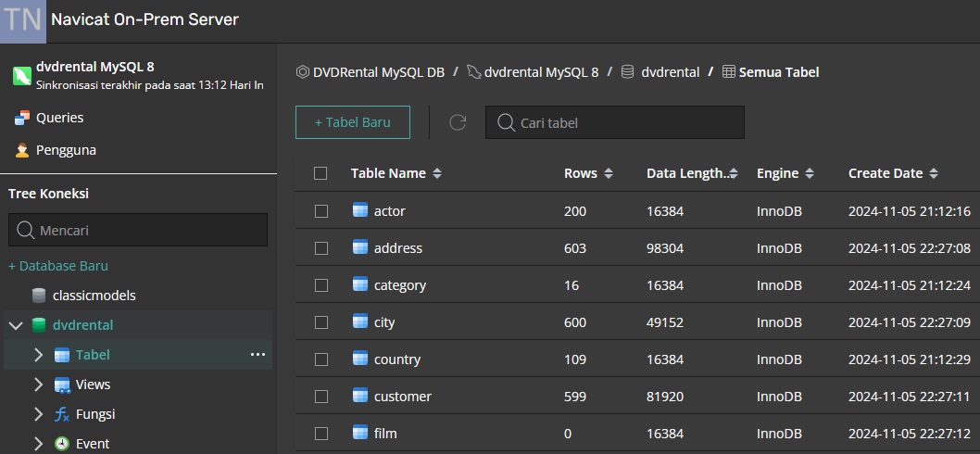This screenshot has height=454, width=980.
Task: Tick the checkbox for the address table
Action: tap(320, 248)
